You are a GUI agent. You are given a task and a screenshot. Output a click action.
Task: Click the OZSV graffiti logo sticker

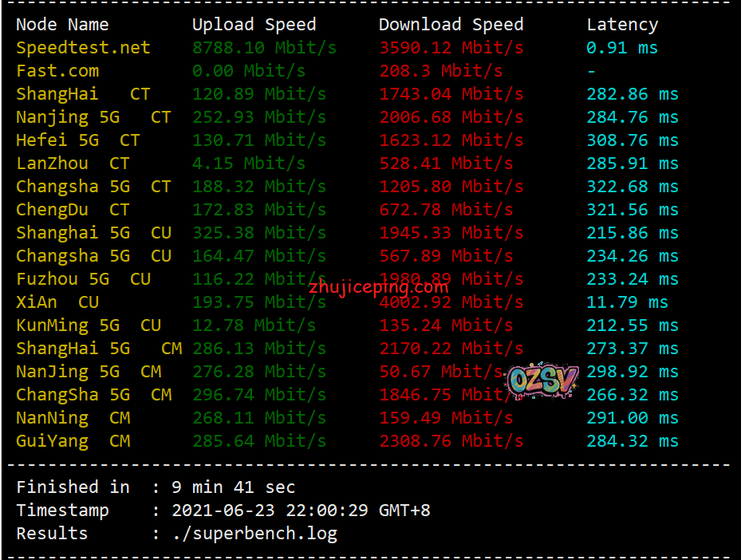coord(542,380)
